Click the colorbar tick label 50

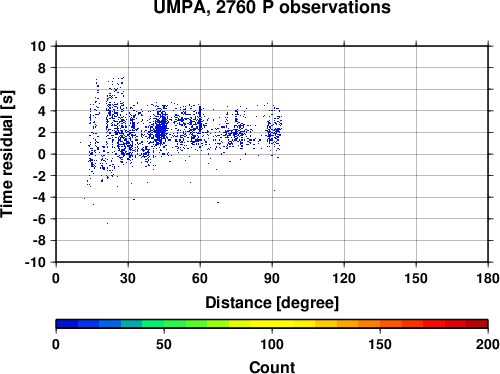[x=164, y=344]
